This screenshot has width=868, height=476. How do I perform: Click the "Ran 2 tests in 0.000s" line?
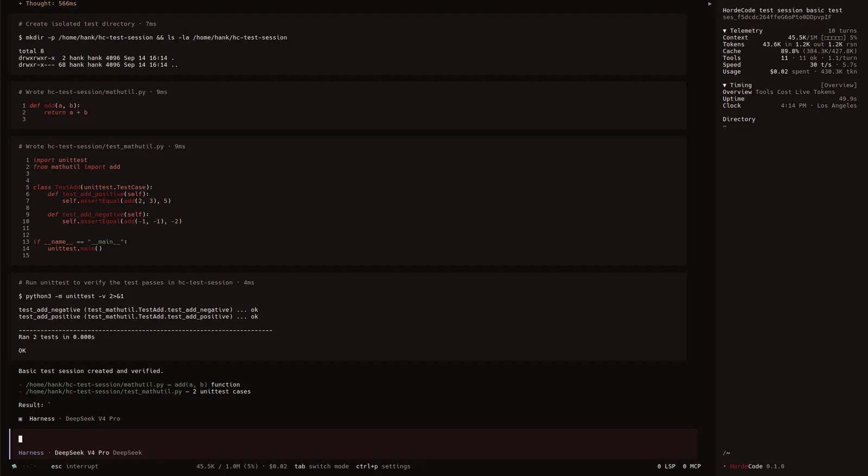[x=56, y=337]
